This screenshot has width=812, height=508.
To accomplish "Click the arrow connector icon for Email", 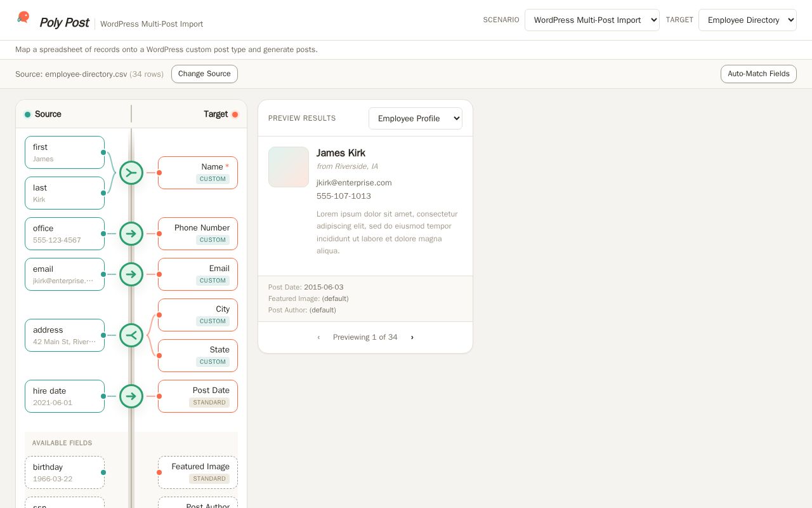I will point(131,274).
